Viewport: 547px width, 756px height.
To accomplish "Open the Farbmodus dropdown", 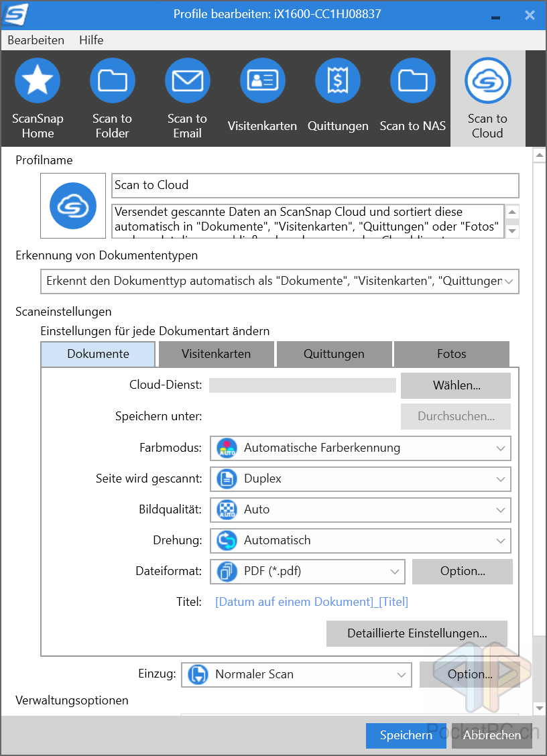I will (361, 448).
